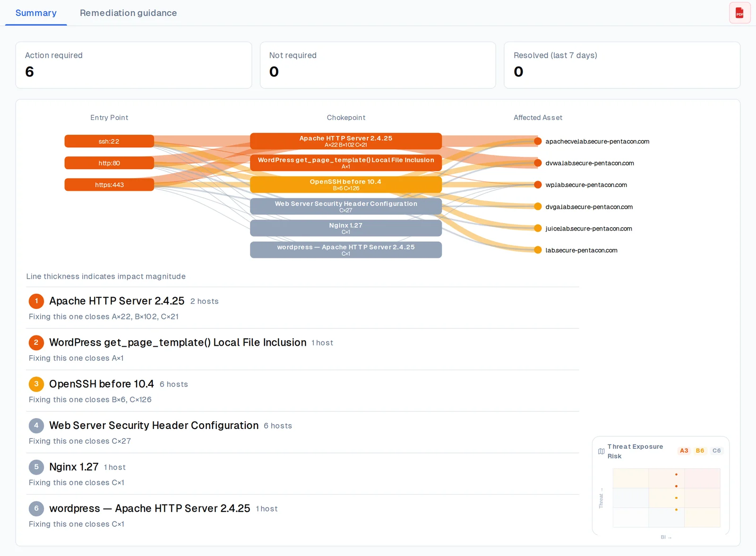Open the OpenSSH before 10.4 list entry
The height and width of the screenshot is (556, 756).
click(x=302, y=391)
